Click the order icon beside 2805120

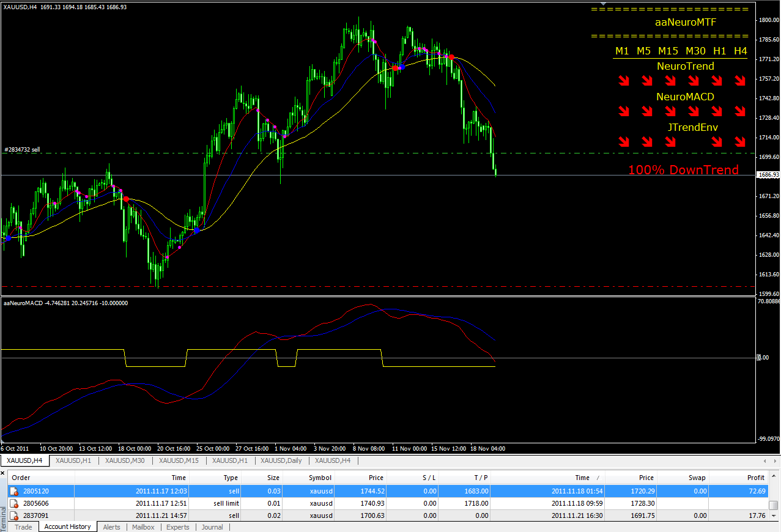click(x=13, y=491)
